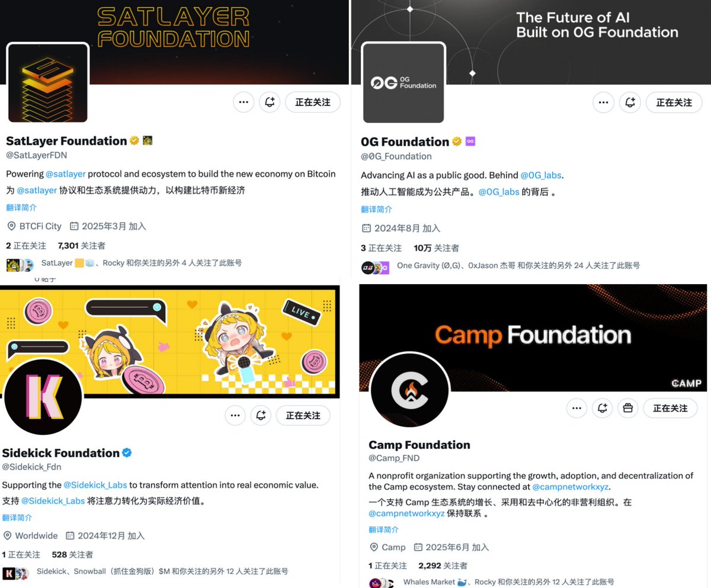The image size is (711, 588).
Task: Unfollow Camp Foundation via following button
Action: click(670, 408)
